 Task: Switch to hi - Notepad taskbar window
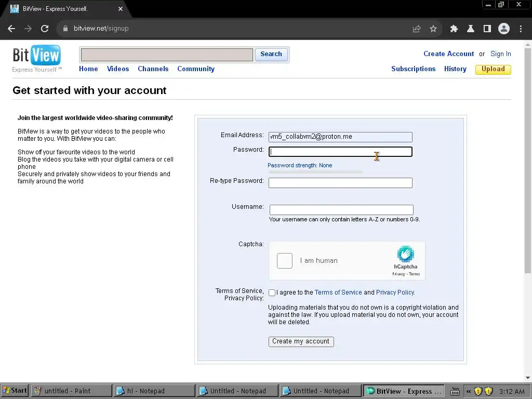154,391
